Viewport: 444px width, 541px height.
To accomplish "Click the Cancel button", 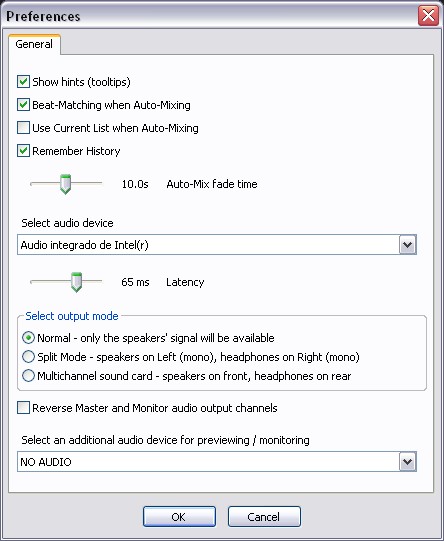I will tap(264, 517).
